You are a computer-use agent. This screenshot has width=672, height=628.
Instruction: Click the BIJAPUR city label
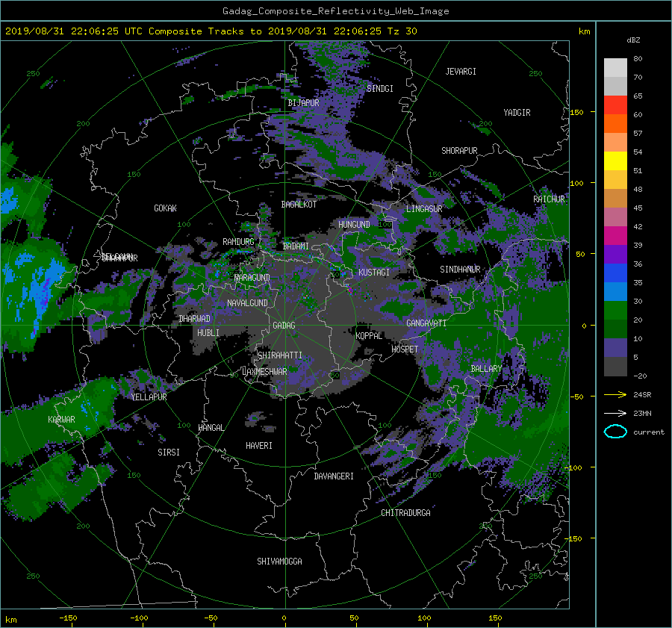tap(303, 103)
